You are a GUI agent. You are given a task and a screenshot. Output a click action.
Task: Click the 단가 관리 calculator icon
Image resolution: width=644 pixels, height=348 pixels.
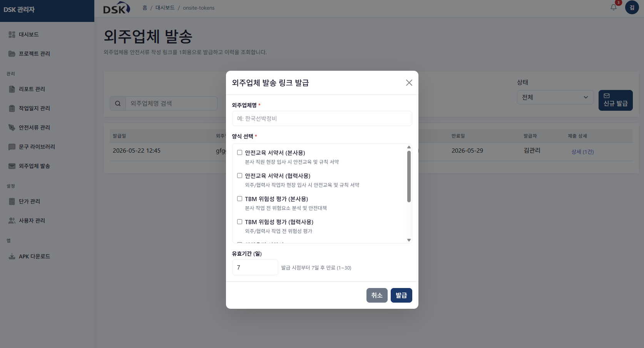(12, 201)
